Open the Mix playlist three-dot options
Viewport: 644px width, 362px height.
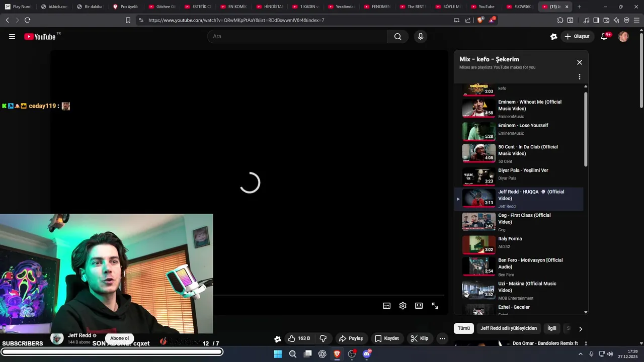pos(579,77)
